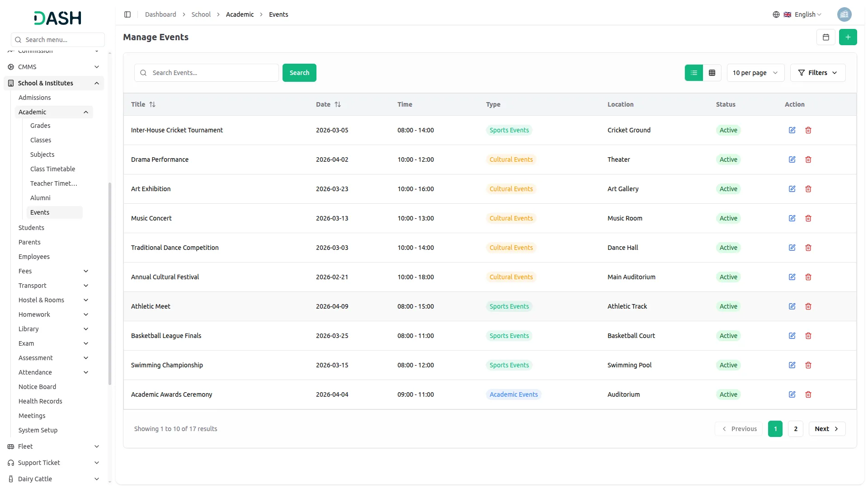Viewport: 868px width, 488px height.
Task: Edit the Drama Performance event
Action: point(792,160)
